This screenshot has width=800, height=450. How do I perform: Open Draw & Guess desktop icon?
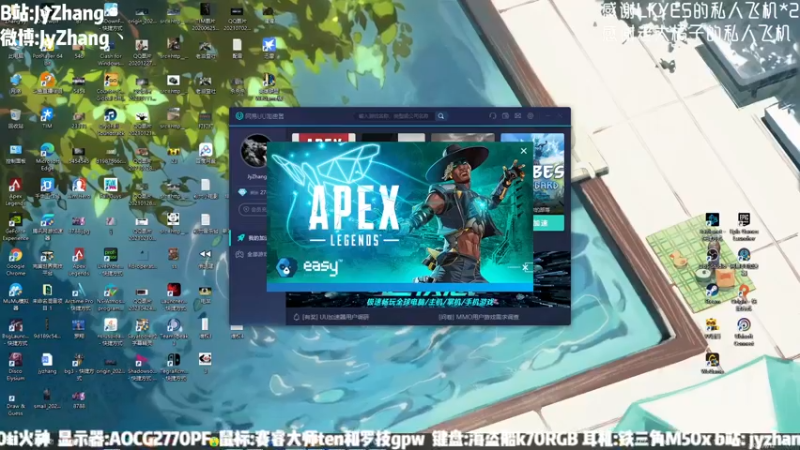click(x=15, y=403)
